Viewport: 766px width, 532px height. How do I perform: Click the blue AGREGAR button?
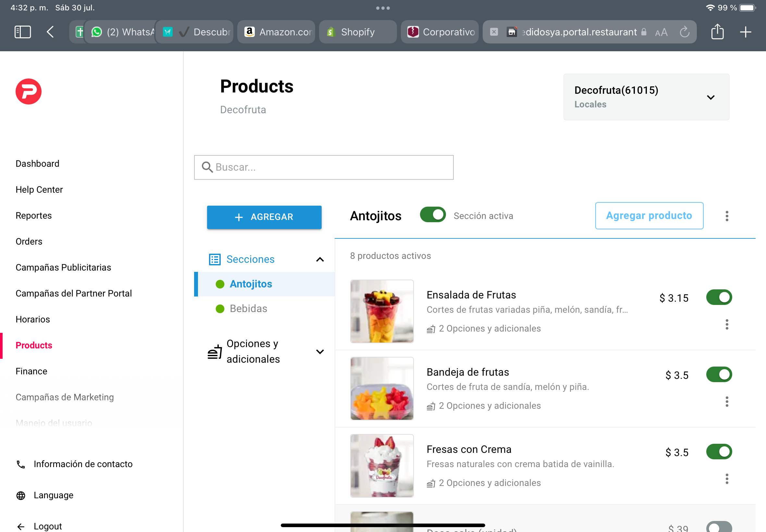[264, 217]
